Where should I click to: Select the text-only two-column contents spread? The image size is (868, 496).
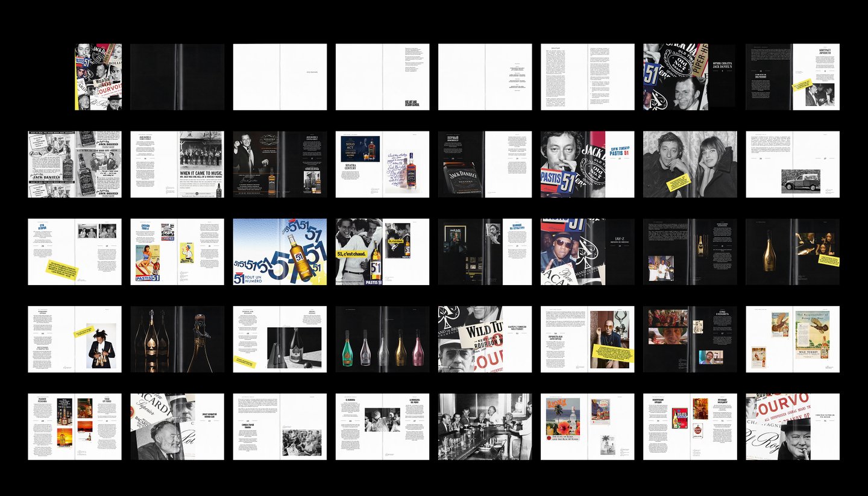(588, 77)
